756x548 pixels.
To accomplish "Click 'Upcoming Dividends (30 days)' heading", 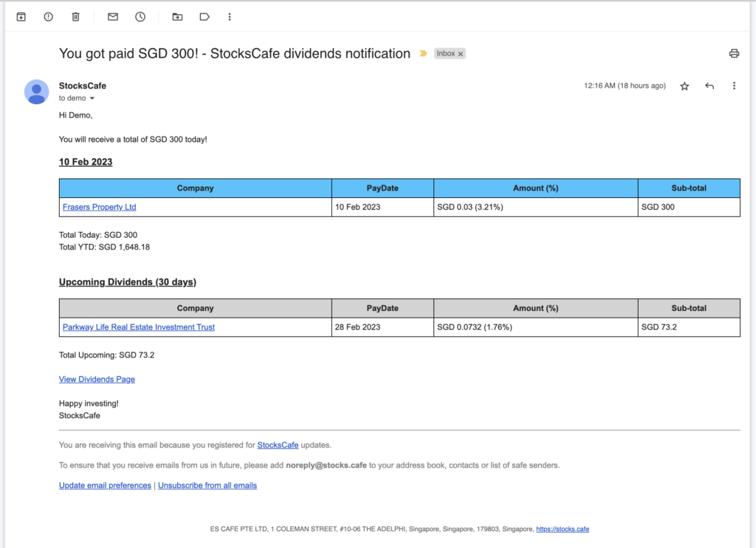I will 128,282.
